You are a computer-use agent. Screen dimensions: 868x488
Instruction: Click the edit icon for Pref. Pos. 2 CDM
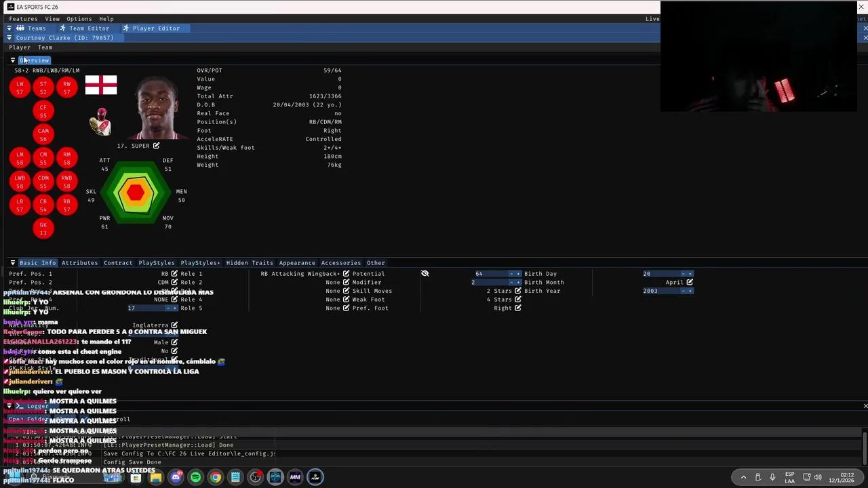(174, 283)
